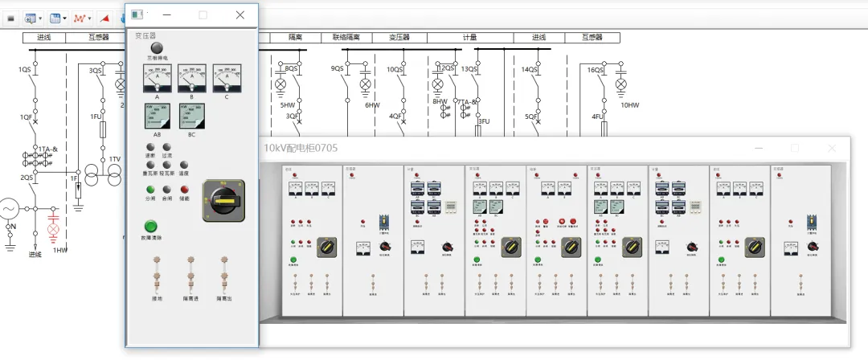Click the red arrow pointer toolbar icon
This screenshot has width=868, height=360.
(x=104, y=18)
